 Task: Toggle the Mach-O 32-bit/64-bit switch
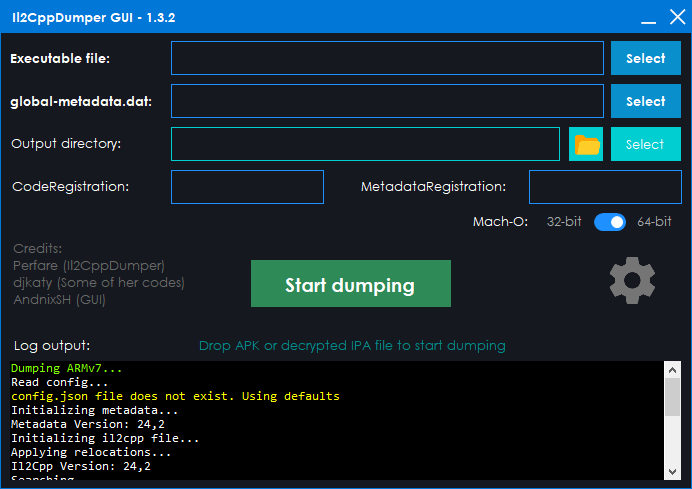(x=609, y=222)
